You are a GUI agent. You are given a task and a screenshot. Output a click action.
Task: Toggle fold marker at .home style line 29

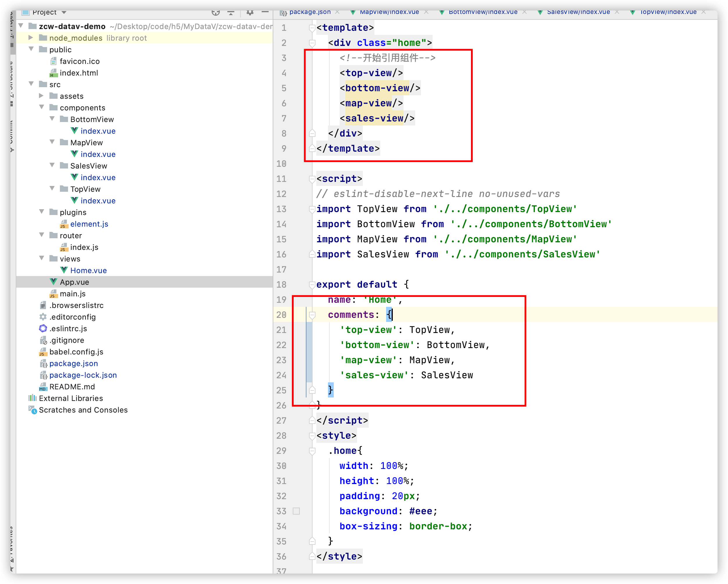(312, 451)
